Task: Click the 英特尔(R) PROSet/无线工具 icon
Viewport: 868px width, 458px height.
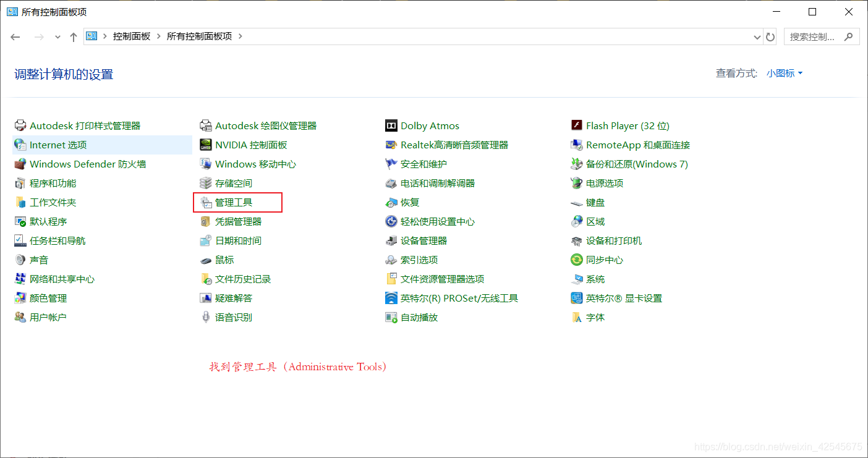Action: pos(391,299)
